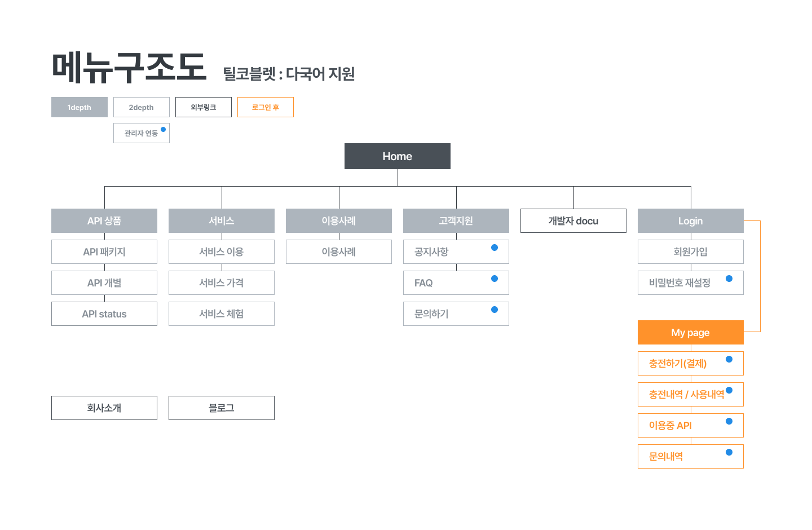Click the blue dot in the 공지사항 box
This screenshot has height=530, width=812.
pyautogui.click(x=495, y=248)
